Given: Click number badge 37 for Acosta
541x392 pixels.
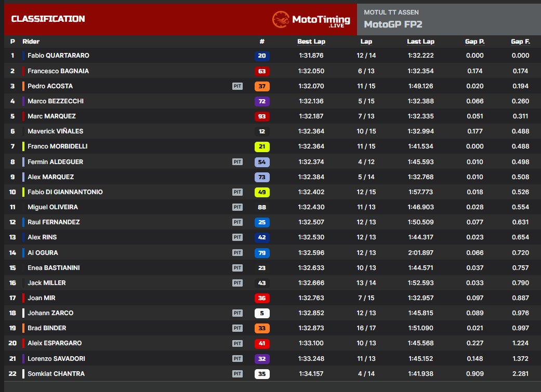Looking at the screenshot, I should tap(262, 86).
